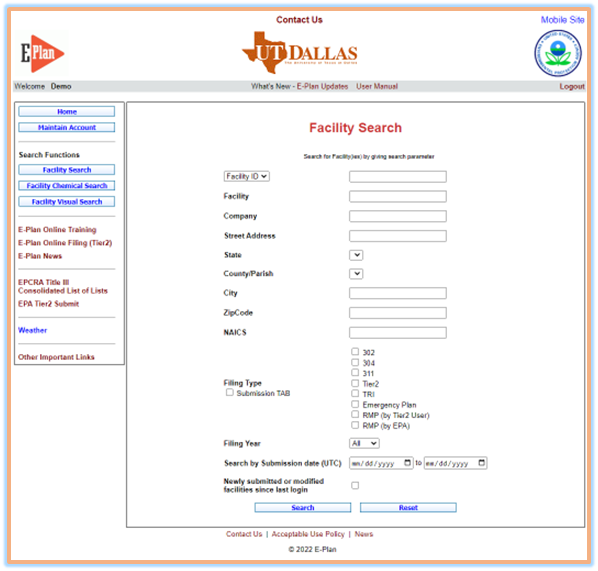Select Maintain Account in sidebar

click(x=67, y=127)
